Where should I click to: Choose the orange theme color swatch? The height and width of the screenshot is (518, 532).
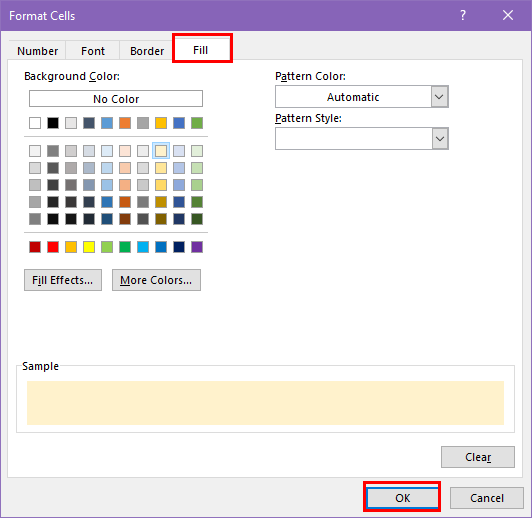[x=125, y=123]
